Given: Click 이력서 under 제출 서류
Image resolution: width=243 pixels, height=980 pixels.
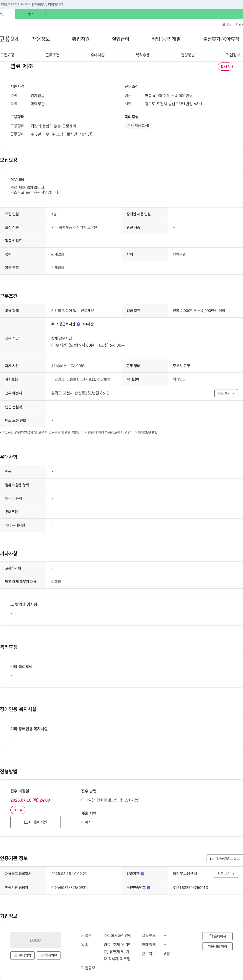Looking at the screenshot, I should pyautogui.click(x=86, y=823).
